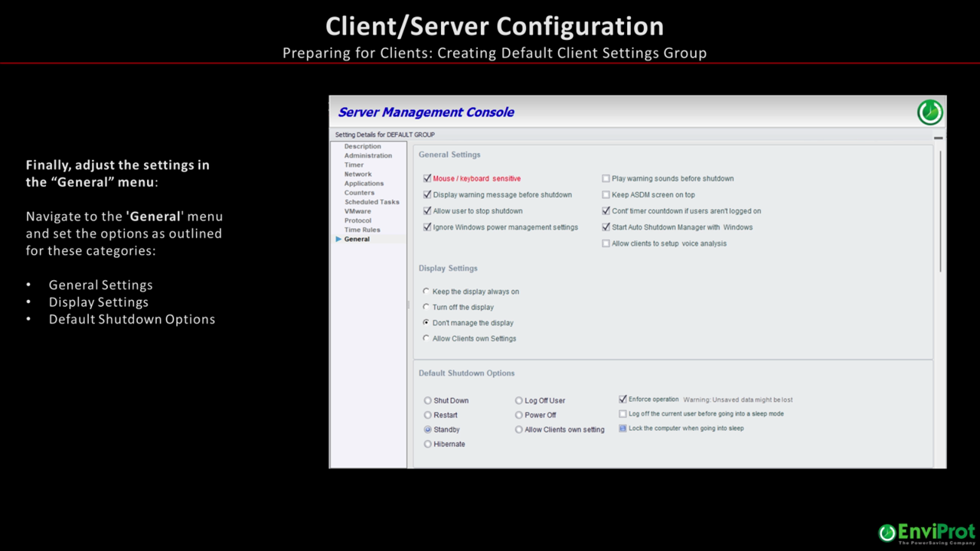This screenshot has height=551, width=980.
Task: Enable Keep ASDM screen on top
Action: [x=606, y=194]
